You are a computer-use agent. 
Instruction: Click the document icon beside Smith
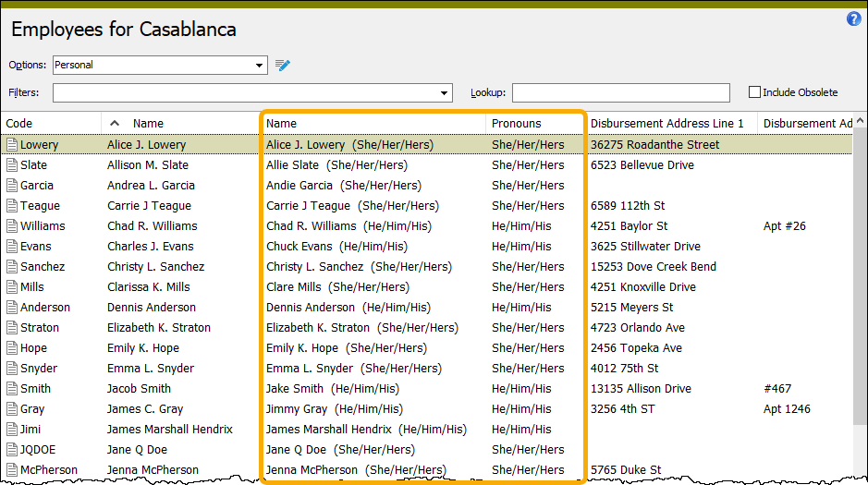[x=12, y=389]
